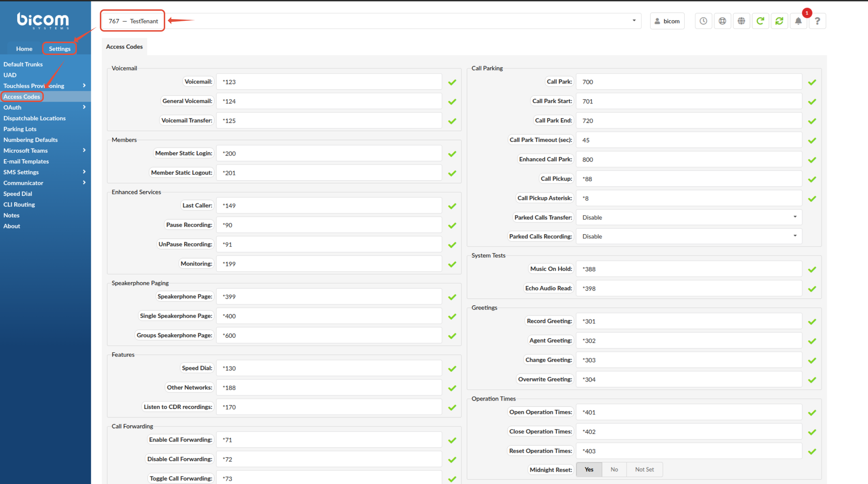Set Midnight Reset to No

coord(614,469)
